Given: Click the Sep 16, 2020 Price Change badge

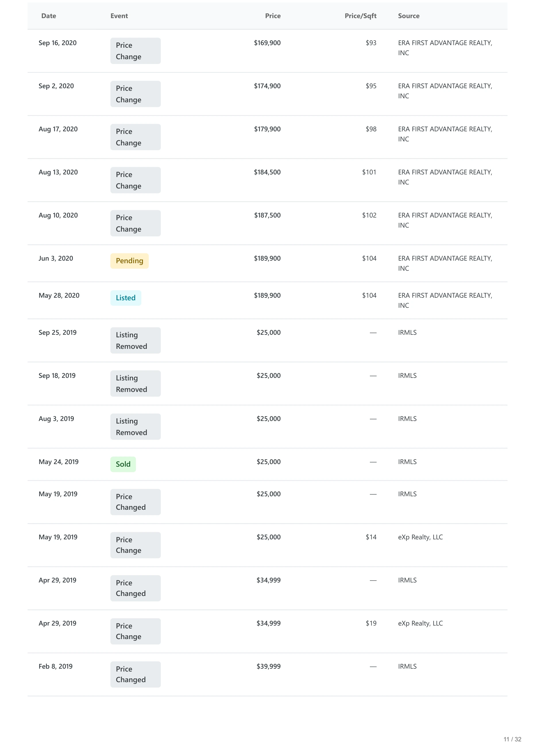Looking at the screenshot, I should [x=135, y=51].
